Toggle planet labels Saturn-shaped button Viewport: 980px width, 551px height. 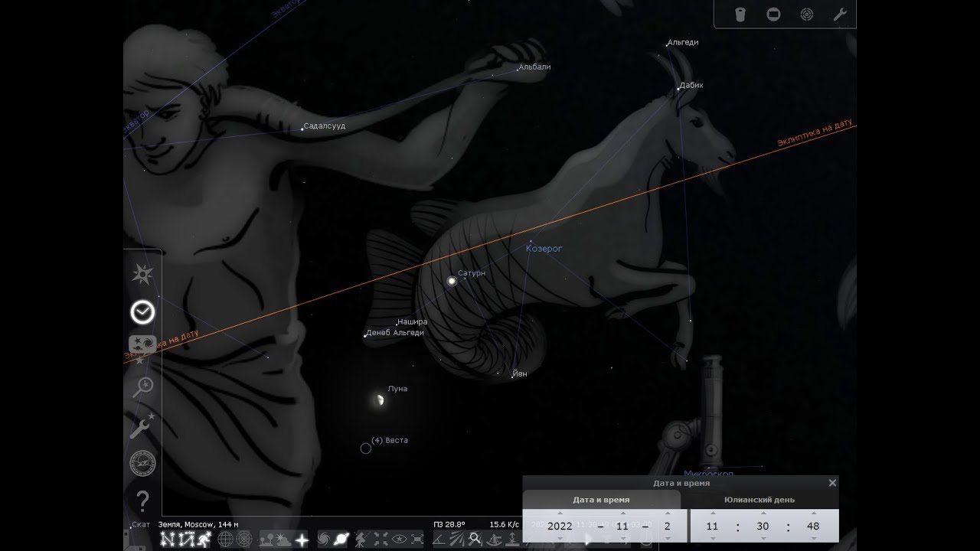[x=341, y=540]
